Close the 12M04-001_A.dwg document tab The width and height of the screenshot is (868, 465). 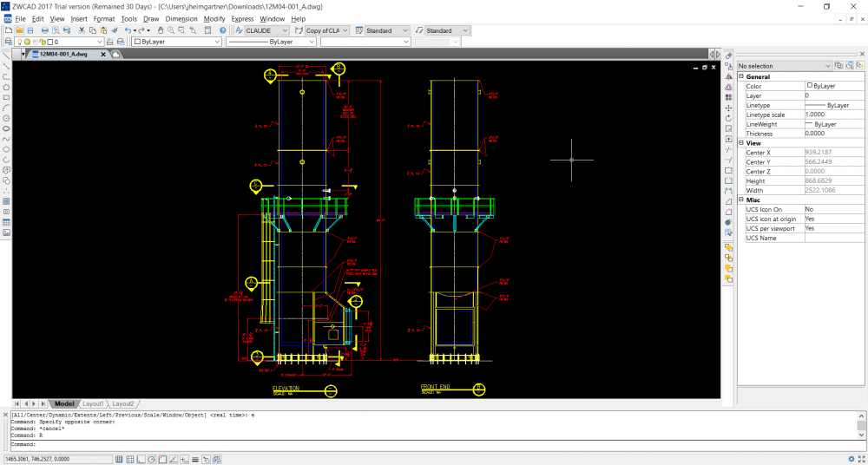102,54
